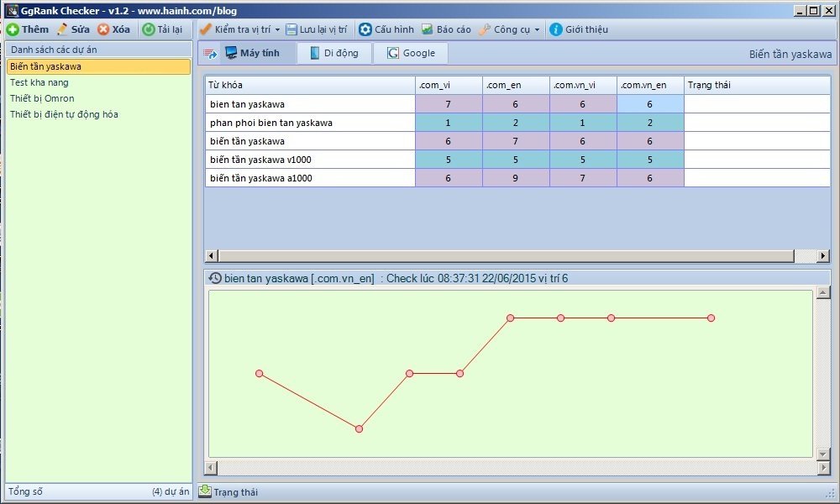Click the Thêm button label

click(x=35, y=29)
